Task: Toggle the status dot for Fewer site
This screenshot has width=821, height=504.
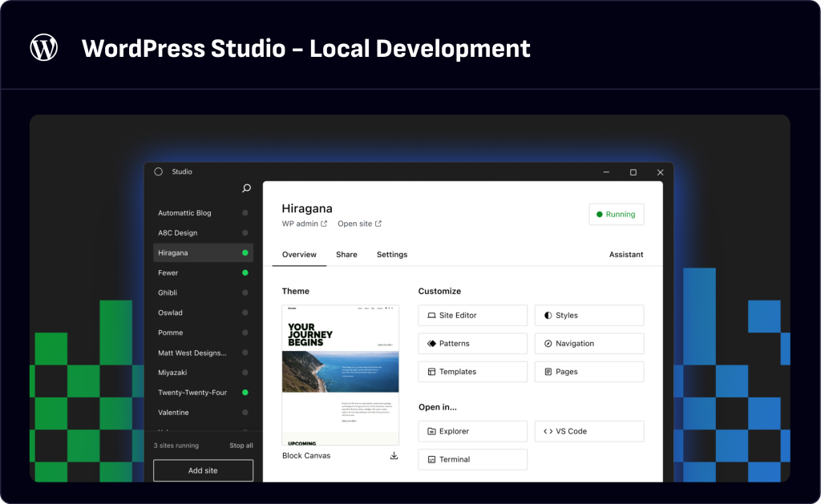Action: click(x=245, y=273)
